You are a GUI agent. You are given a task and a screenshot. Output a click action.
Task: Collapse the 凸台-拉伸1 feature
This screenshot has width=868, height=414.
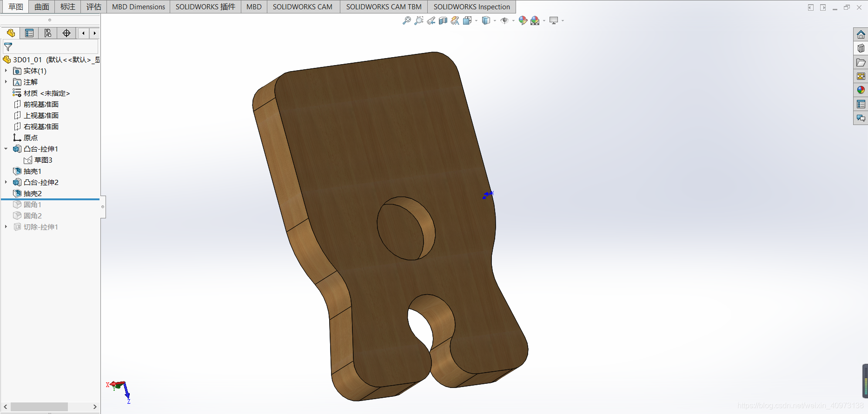(x=6, y=149)
